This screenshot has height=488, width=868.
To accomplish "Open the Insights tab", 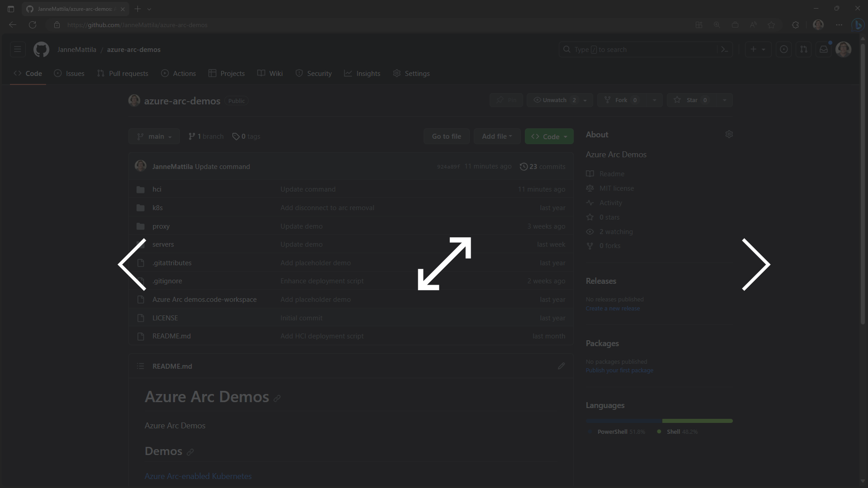I will coord(362,73).
